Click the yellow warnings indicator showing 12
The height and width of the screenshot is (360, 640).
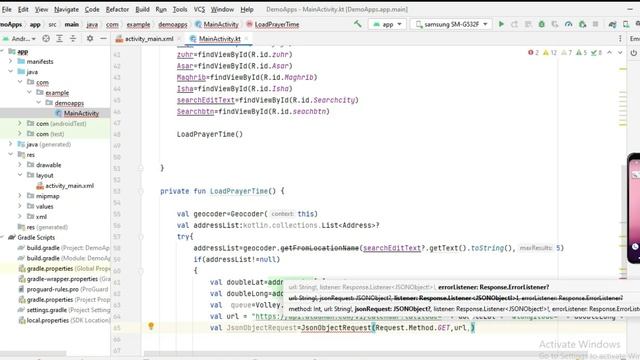550,53
